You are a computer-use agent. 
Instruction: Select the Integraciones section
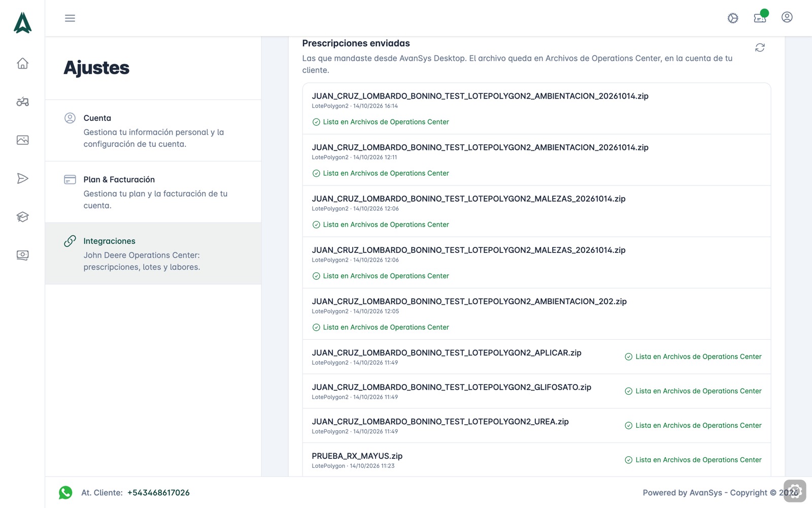click(153, 253)
